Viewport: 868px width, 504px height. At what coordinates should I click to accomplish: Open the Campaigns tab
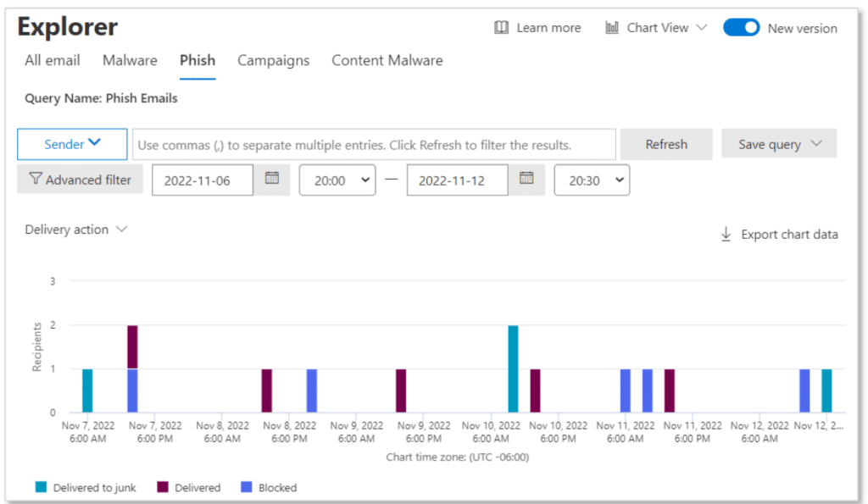click(x=274, y=60)
